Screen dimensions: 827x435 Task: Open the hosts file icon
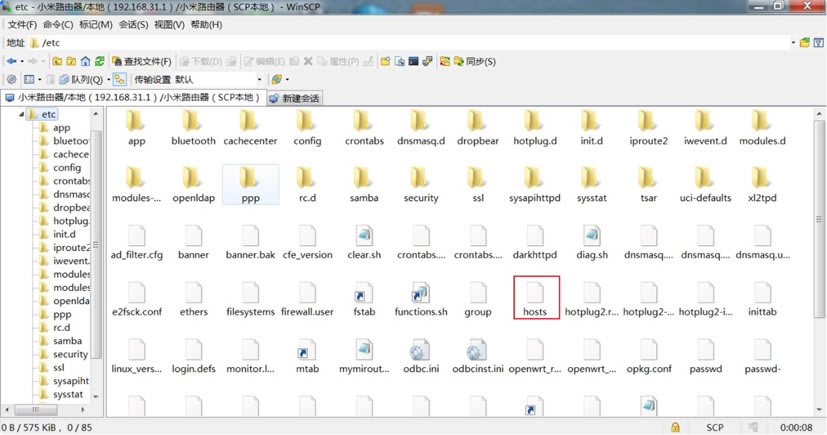click(x=535, y=295)
